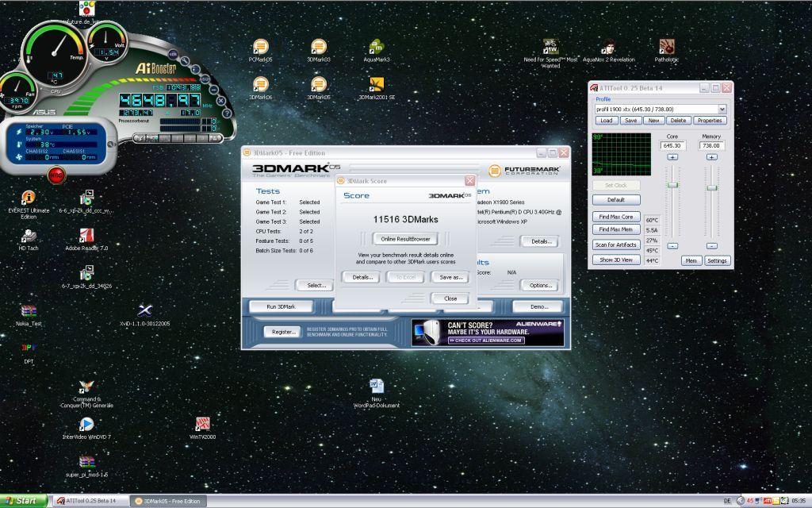Click the Demo button in 3DMark05
812x508 pixels.
(x=538, y=307)
